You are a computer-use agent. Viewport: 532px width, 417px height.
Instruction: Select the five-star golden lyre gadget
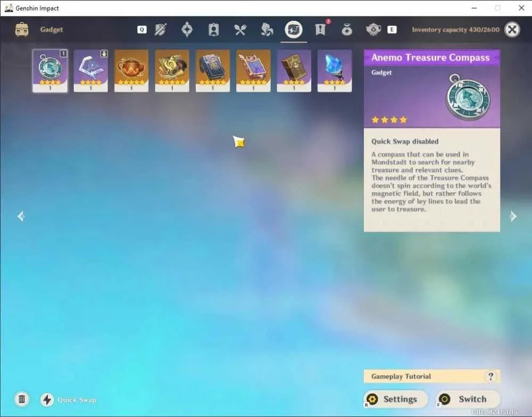coord(172,71)
